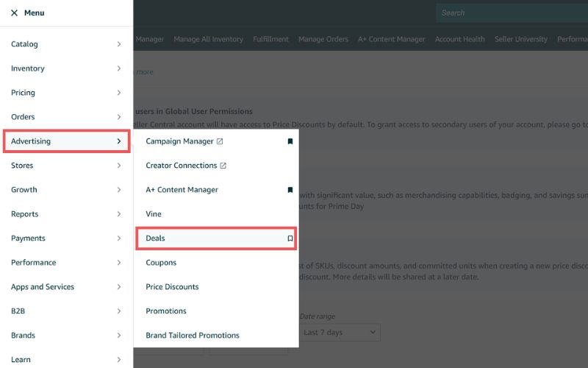Toggle bookmark icon next to Campaign Manager
This screenshot has width=588, height=368.
pyautogui.click(x=290, y=141)
